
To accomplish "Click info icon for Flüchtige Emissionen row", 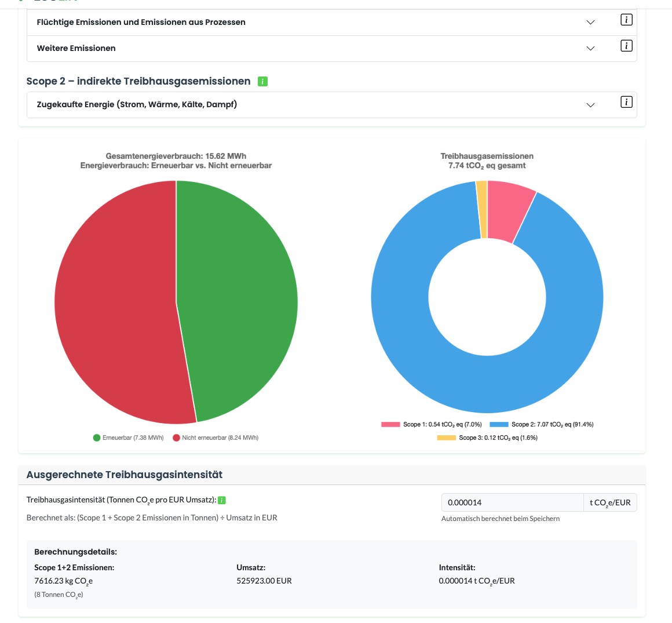I will [626, 20].
